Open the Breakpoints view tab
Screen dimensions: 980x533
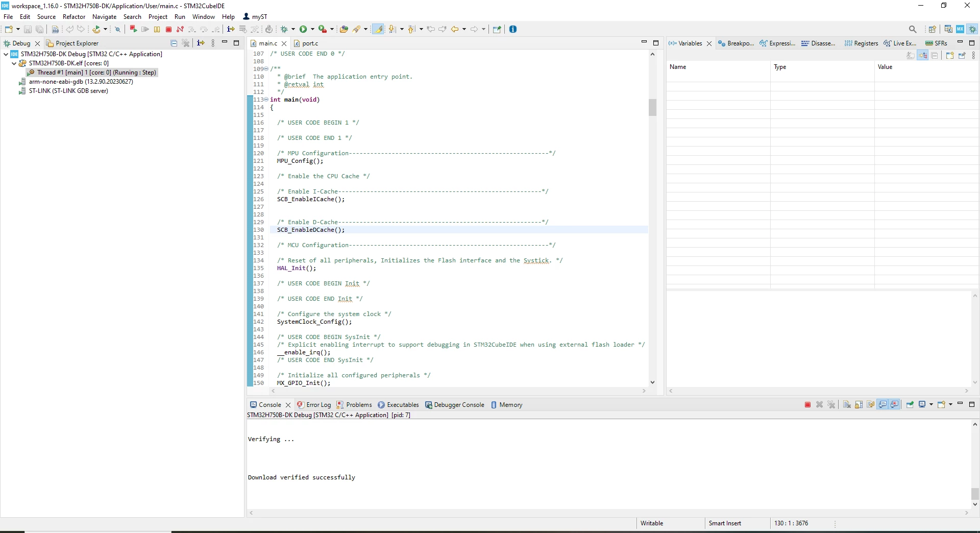pos(736,43)
